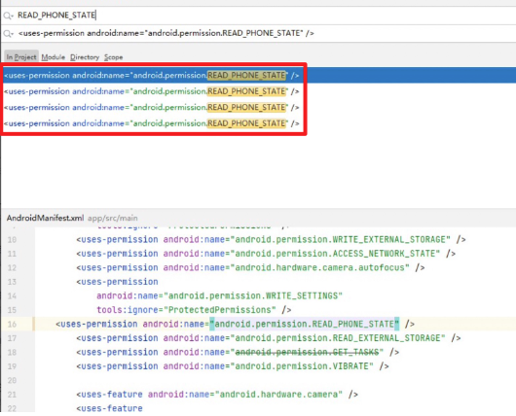Open search history magnifier icon beside READ_PHONE_STATE
This screenshot has width=516, height=416.
[x=8, y=16]
